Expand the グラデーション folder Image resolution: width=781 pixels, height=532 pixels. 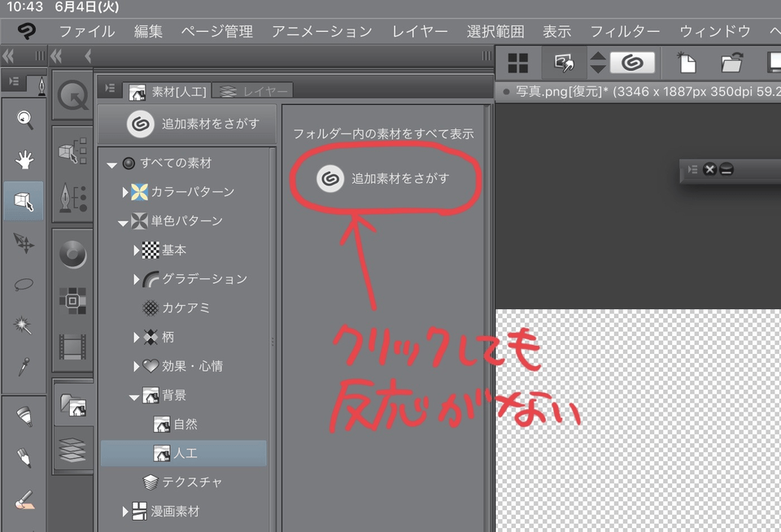coord(136,279)
